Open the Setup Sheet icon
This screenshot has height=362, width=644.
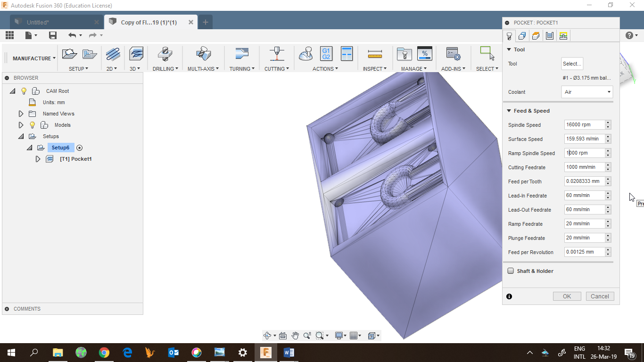[347, 54]
